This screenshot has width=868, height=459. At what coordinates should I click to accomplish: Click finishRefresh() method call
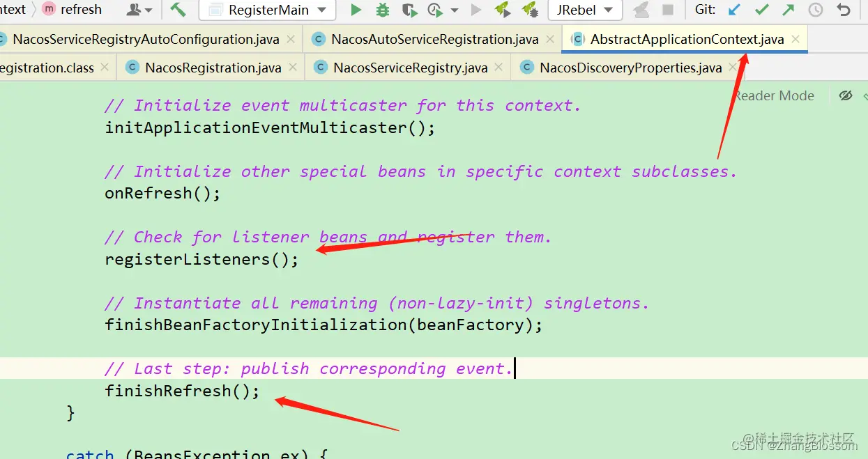point(182,391)
